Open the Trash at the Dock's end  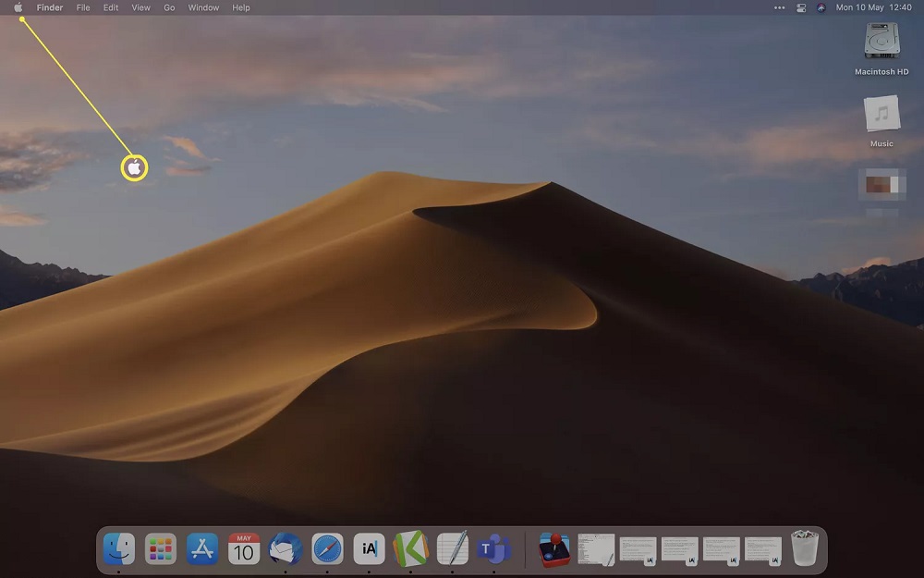(803, 548)
